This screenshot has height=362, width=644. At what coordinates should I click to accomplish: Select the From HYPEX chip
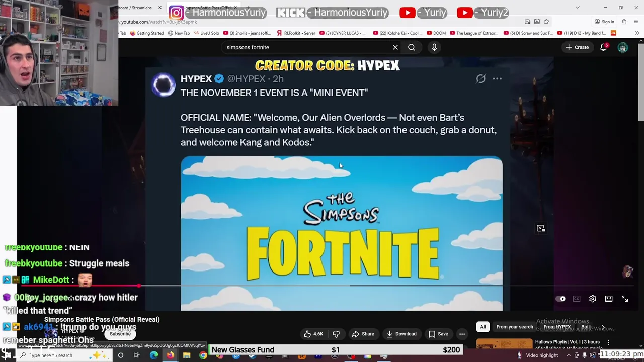pyautogui.click(x=557, y=327)
